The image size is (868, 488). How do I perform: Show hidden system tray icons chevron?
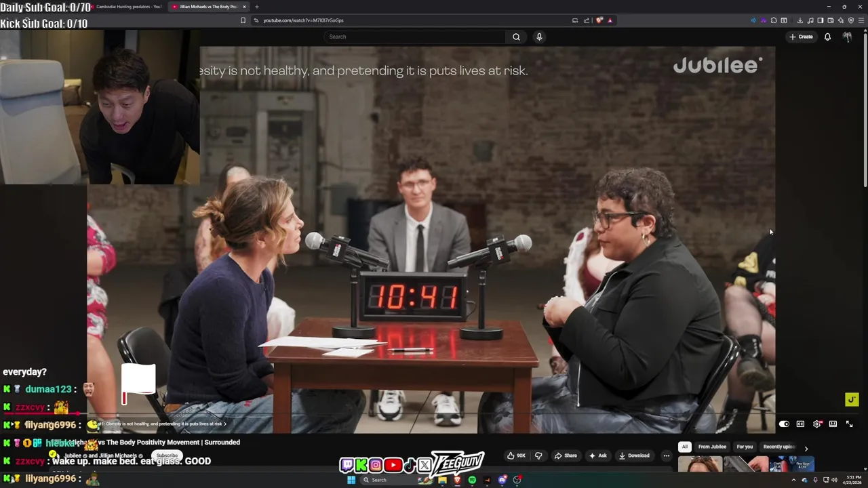[x=793, y=480]
